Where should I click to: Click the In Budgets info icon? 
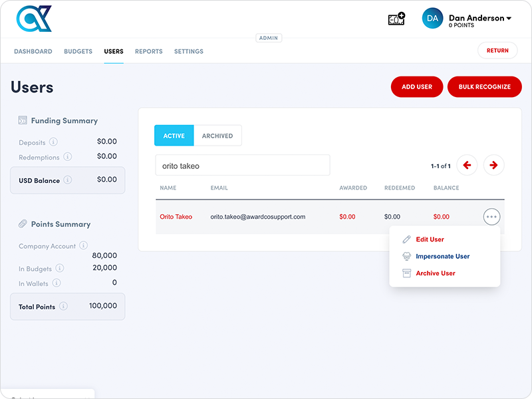click(x=60, y=268)
